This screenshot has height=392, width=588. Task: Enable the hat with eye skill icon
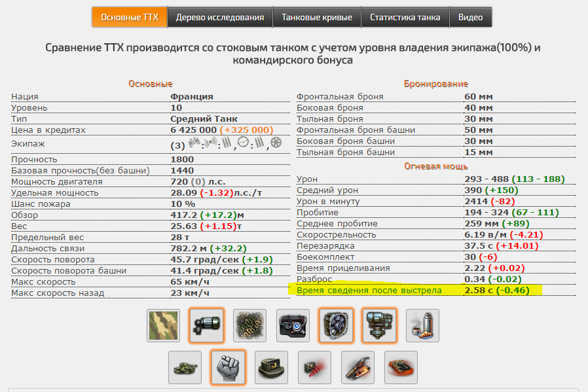(271, 367)
